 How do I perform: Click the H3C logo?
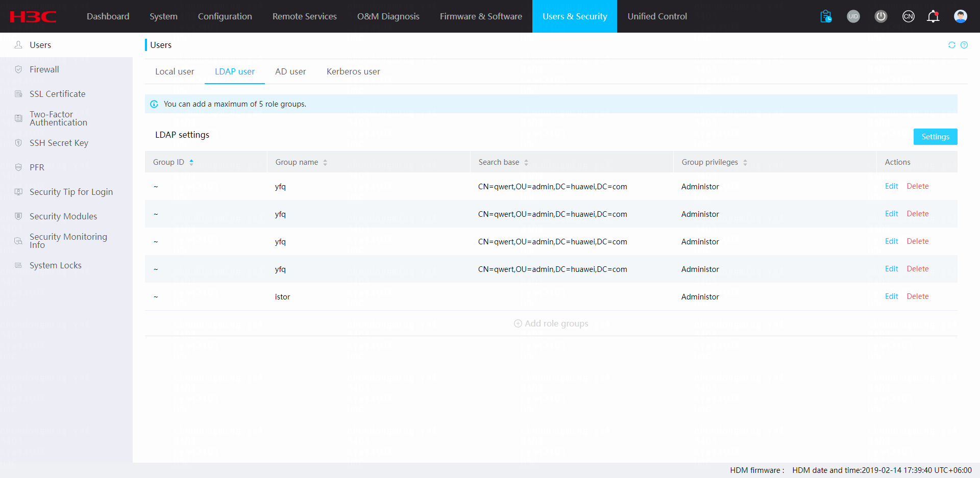(x=33, y=16)
